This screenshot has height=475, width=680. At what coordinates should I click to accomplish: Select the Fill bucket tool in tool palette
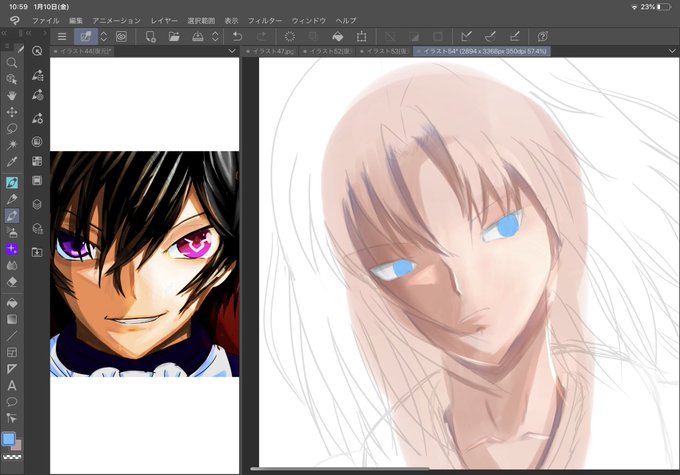(12, 303)
